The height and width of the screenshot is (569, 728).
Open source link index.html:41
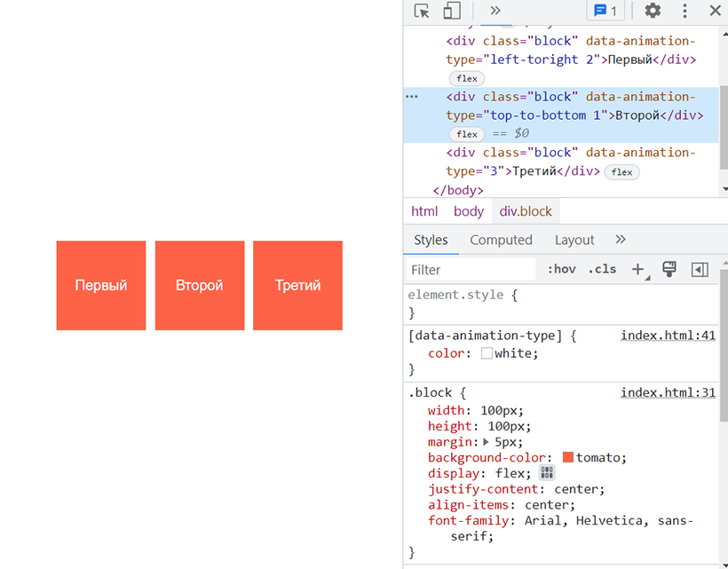[x=669, y=336]
